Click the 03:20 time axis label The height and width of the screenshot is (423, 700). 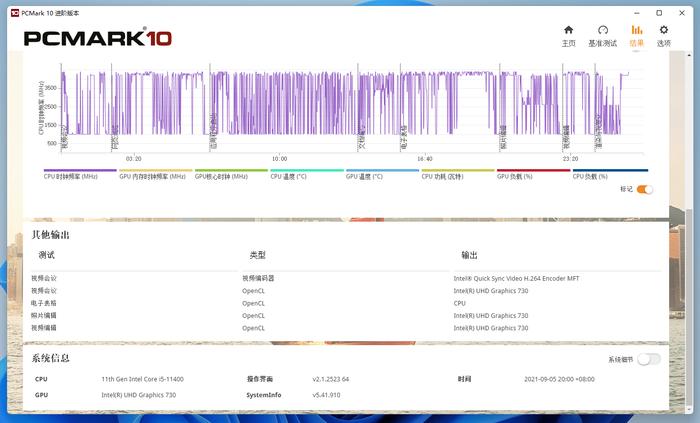(133, 159)
